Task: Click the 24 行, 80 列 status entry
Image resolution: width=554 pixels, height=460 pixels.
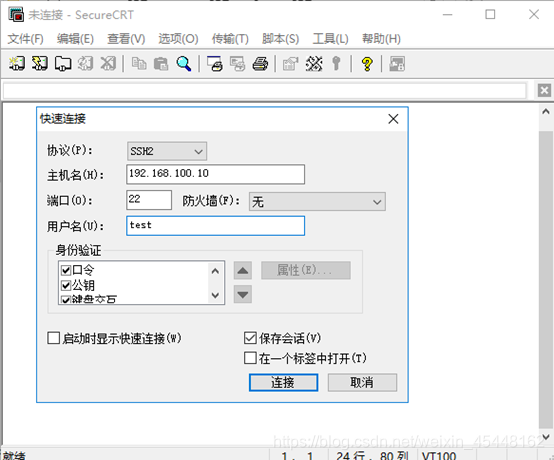Action: [x=372, y=455]
